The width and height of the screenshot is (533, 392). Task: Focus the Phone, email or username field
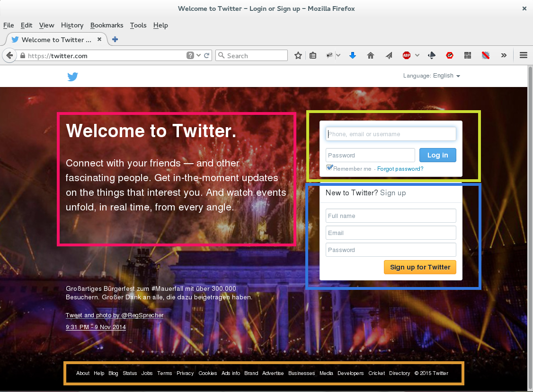tap(391, 134)
